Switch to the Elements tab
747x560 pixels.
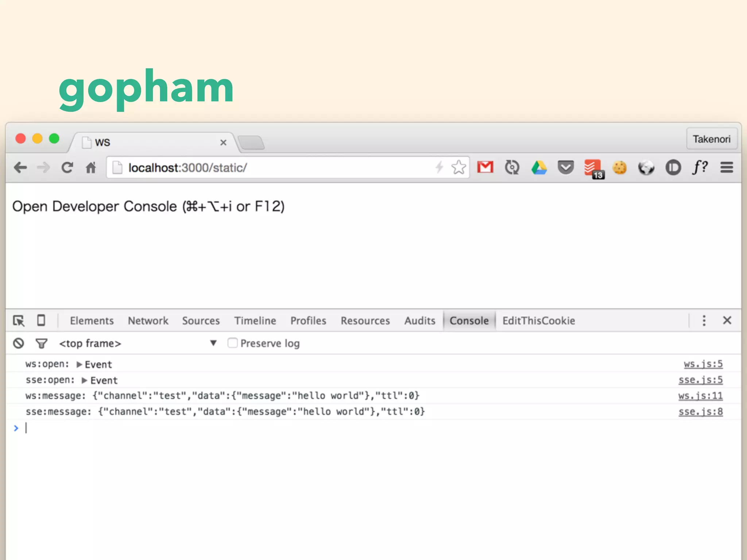tap(92, 321)
